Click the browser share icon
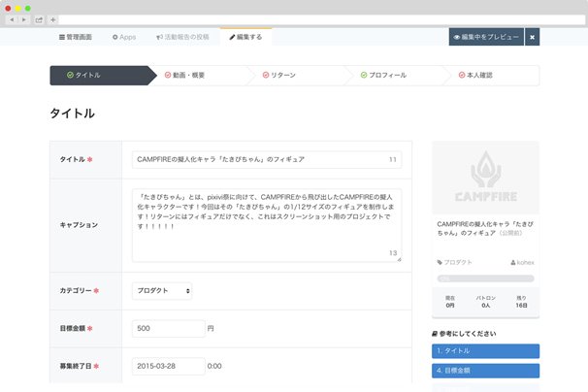Image resolution: width=588 pixels, height=392 pixels. click(39, 19)
